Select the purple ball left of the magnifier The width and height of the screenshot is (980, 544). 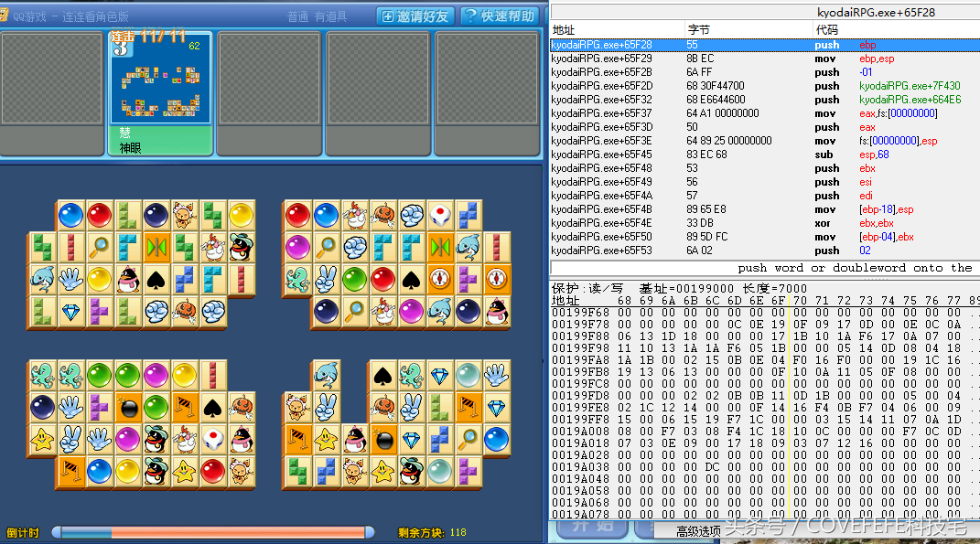298,248
